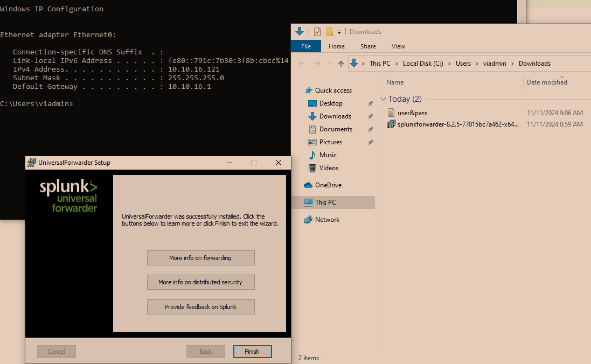Click Provide feedback on Splunk button
Image resolution: width=591 pixels, height=364 pixels.
tap(200, 307)
